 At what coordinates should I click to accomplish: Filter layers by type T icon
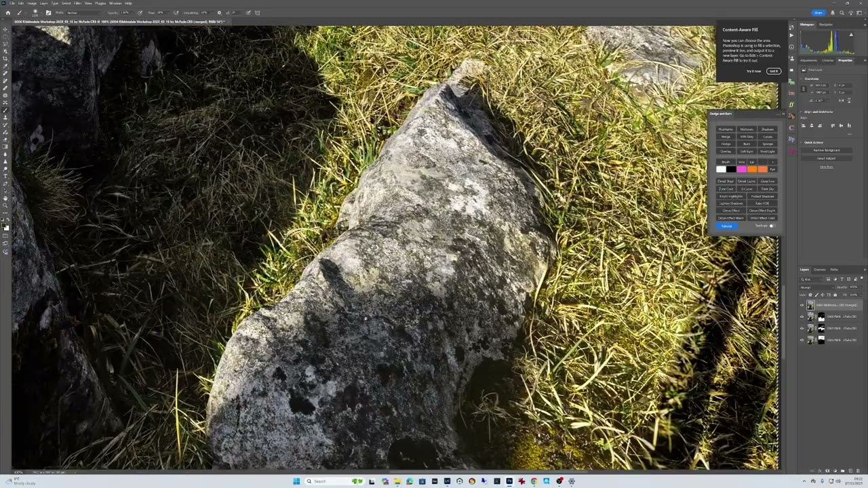pyautogui.click(x=842, y=279)
